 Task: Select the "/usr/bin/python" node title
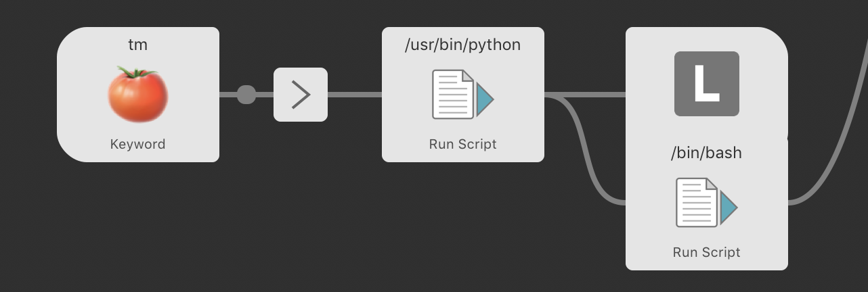pyautogui.click(x=463, y=45)
